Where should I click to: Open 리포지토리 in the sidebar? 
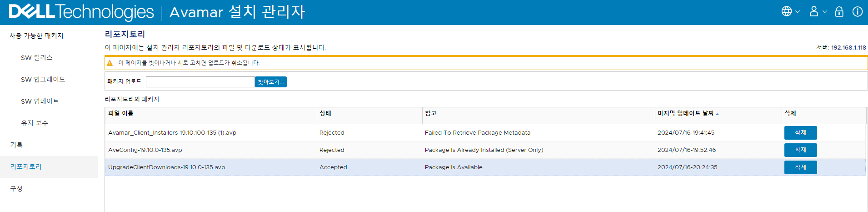click(x=26, y=167)
